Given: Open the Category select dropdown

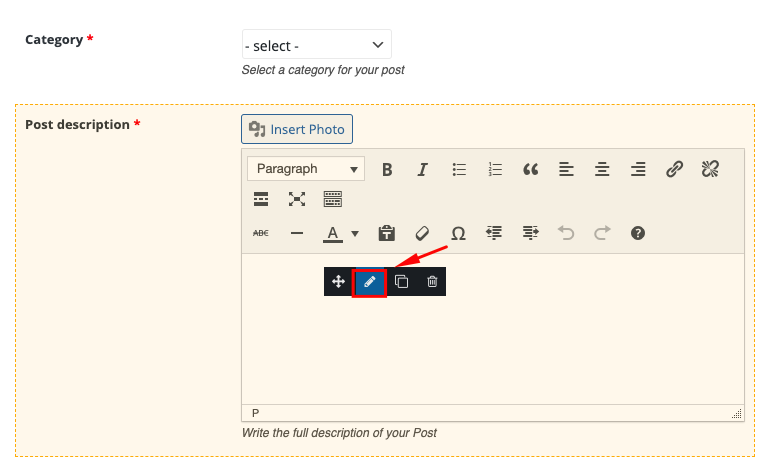Looking at the screenshot, I should point(317,44).
